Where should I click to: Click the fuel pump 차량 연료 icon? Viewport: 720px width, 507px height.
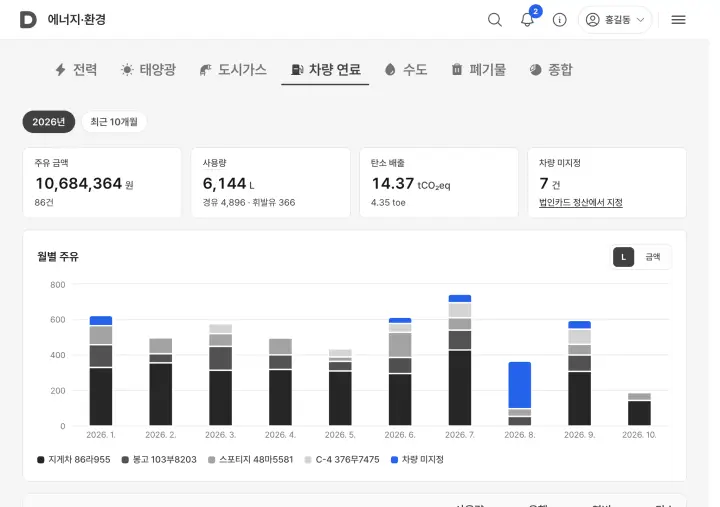(x=297, y=70)
